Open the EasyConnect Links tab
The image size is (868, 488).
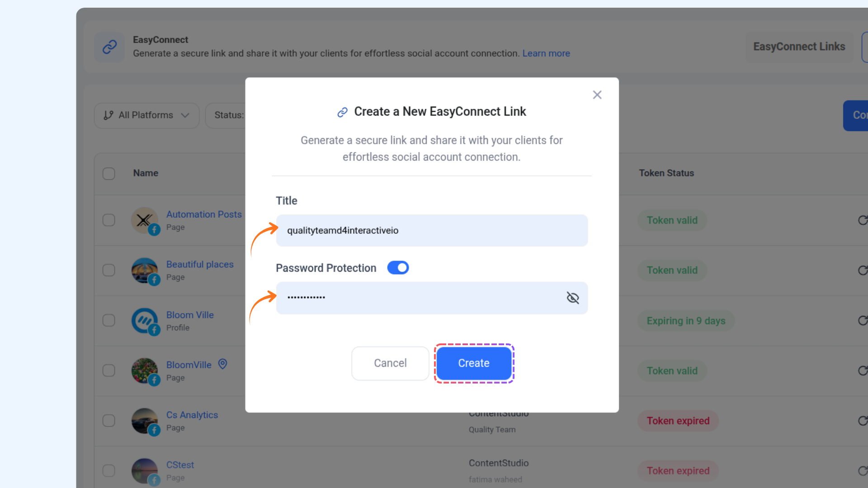point(799,47)
